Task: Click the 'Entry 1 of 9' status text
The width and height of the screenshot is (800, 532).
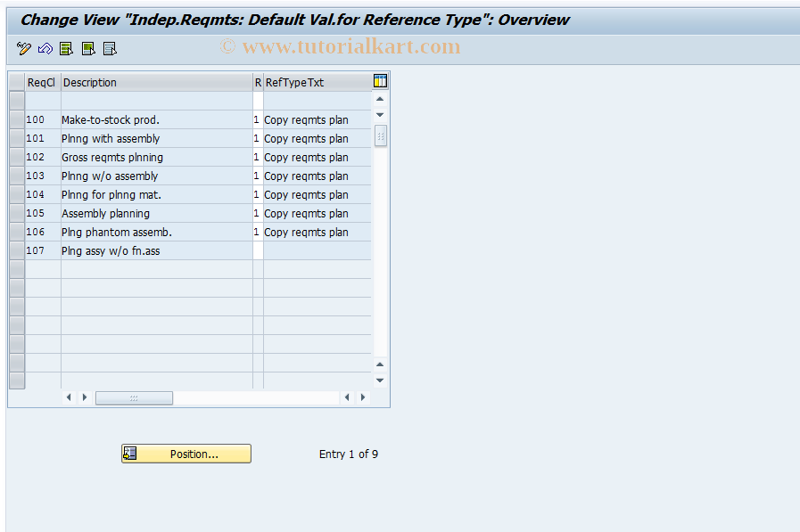Action: (349, 454)
